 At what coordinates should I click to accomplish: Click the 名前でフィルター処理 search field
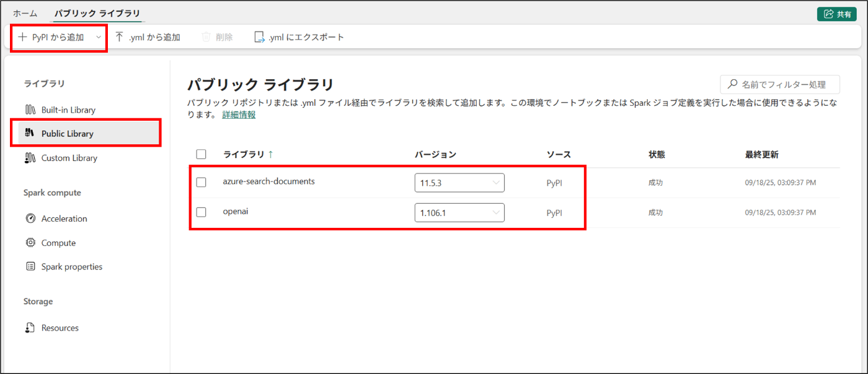tap(780, 84)
